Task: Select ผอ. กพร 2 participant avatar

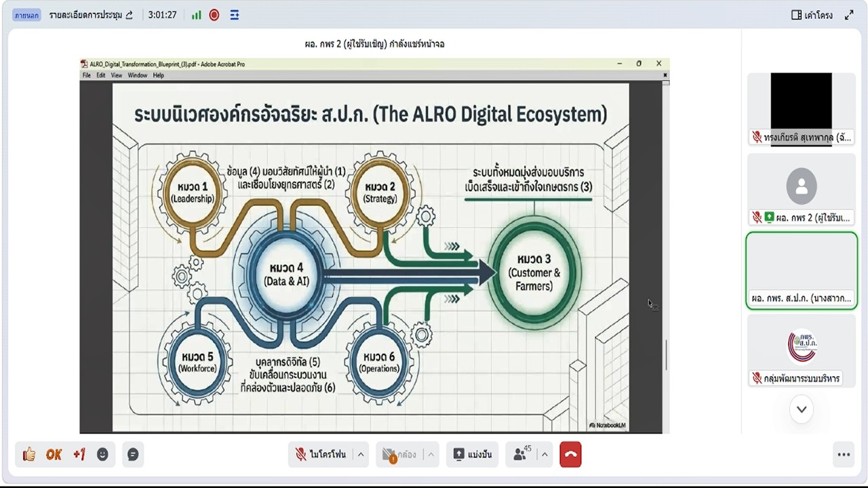Action: point(801,185)
